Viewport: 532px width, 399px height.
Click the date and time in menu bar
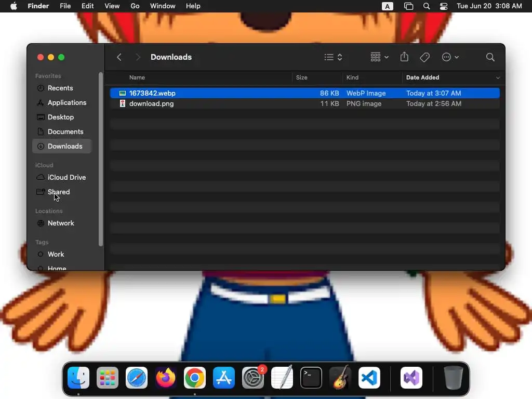coord(489,6)
